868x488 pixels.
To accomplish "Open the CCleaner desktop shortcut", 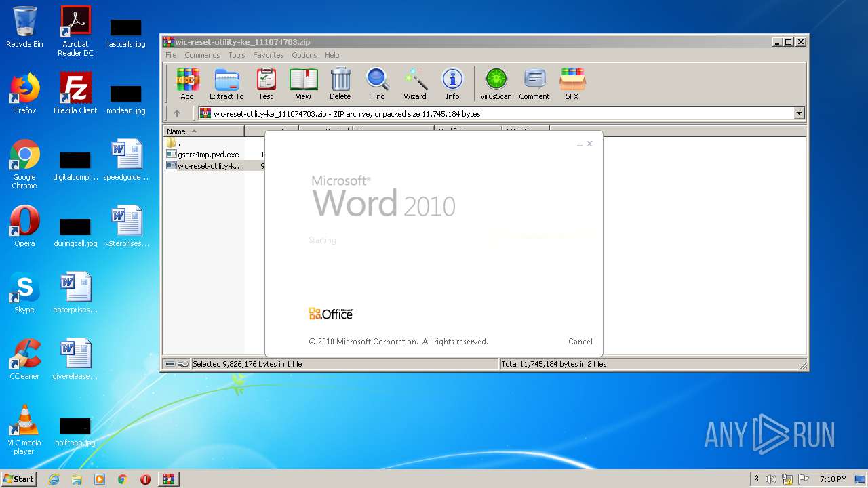I will pyautogui.click(x=24, y=359).
